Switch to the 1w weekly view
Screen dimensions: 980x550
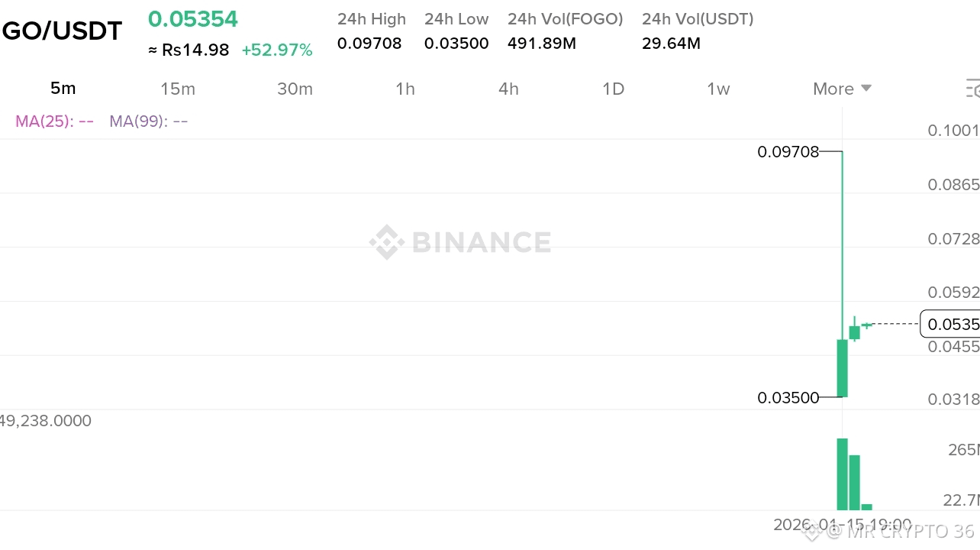(718, 89)
